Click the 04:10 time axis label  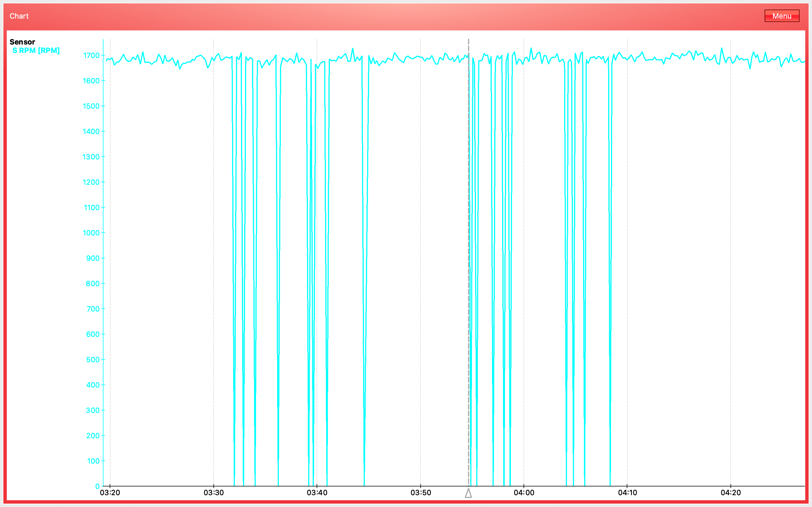coord(627,493)
